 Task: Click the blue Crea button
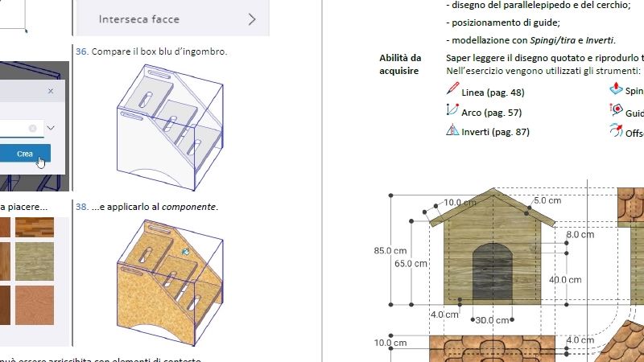coord(25,154)
